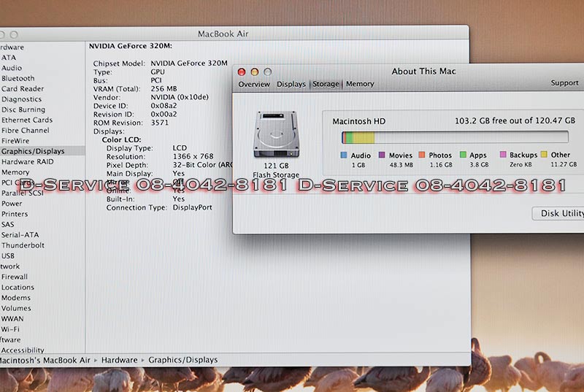The width and height of the screenshot is (584, 392).
Task: Open the Support link in About This Mac
Action: pos(564,82)
